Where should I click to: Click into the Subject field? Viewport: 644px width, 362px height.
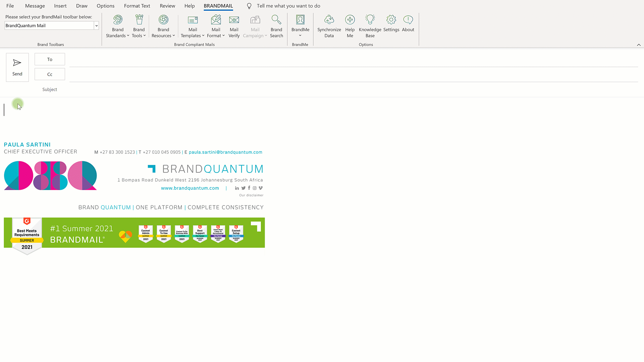point(352,89)
